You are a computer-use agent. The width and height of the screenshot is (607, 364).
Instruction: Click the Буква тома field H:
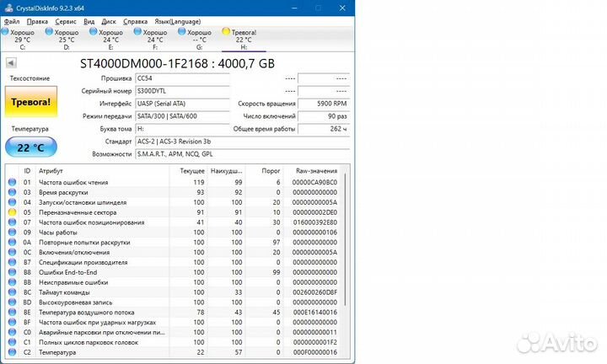tap(182, 129)
